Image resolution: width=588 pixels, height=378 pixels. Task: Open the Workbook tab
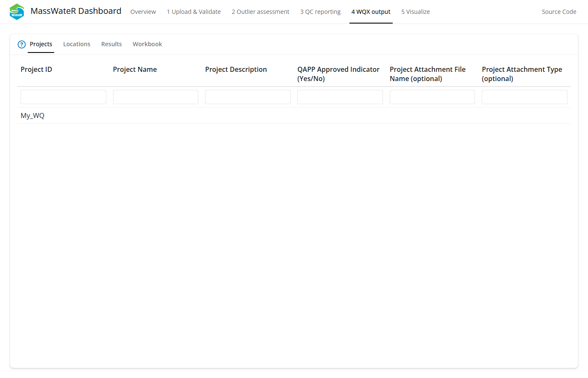147,44
